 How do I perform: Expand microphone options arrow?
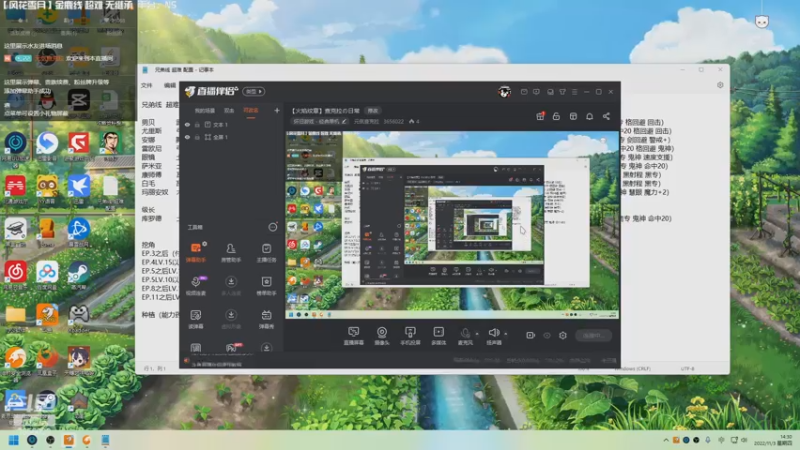(477, 334)
